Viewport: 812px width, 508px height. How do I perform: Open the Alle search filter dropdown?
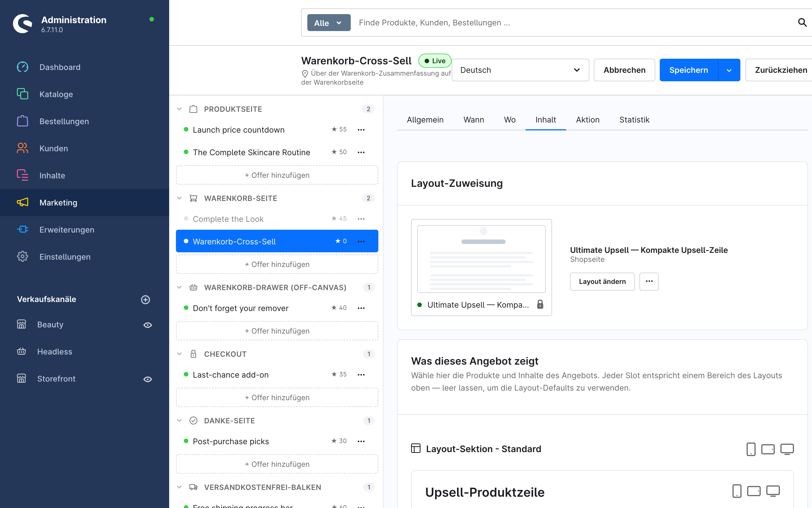[x=329, y=23]
